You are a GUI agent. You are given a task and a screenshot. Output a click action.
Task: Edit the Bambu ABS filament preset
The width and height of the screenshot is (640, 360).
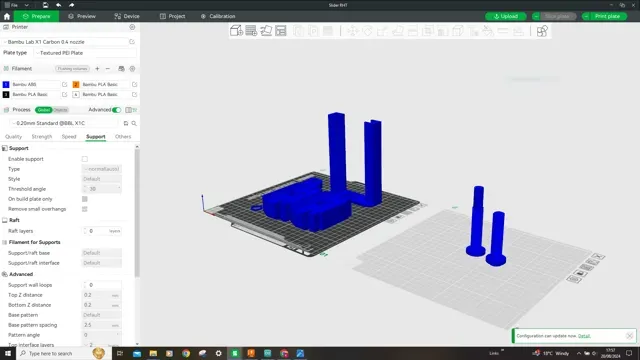(64, 84)
